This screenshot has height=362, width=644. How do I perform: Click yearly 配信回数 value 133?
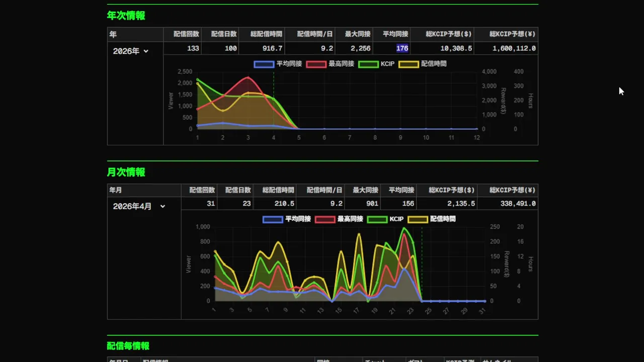(193, 48)
